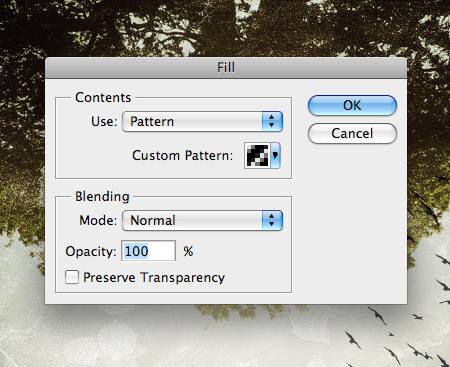Click the percent sign beside Opacity
The width and height of the screenshot is (450, 367).
click(188, 251)
